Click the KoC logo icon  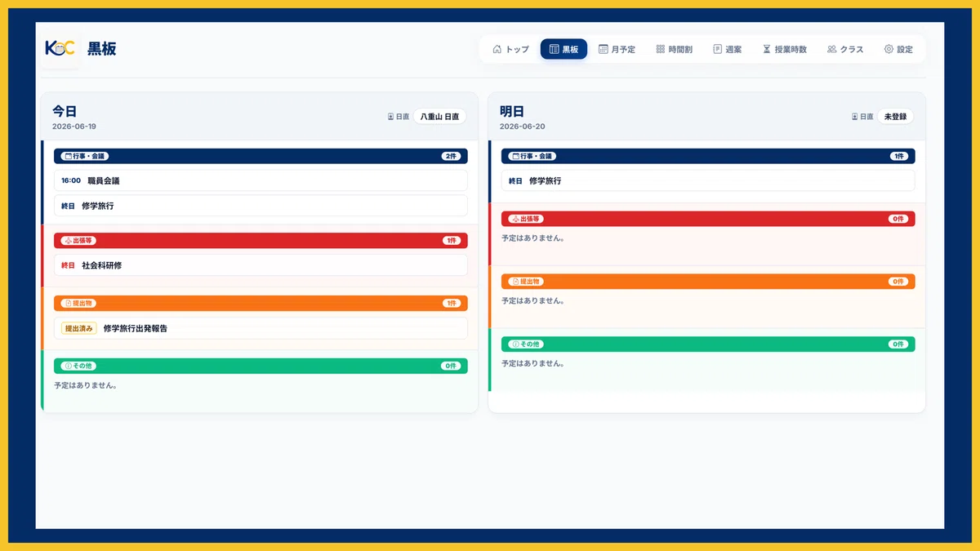[60, 48]
